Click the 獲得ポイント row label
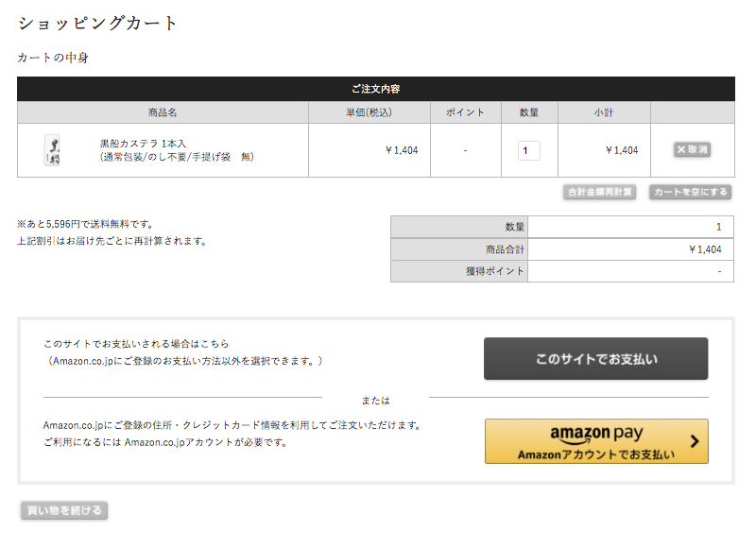The height and width of the screenshot is (548, 756). 494,271
